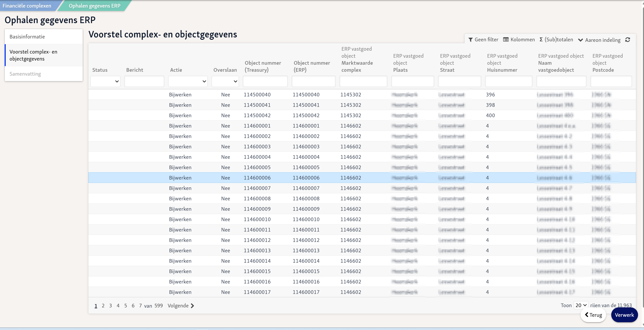This screenshot has height=330, width=644.
Task: Click the filter funnel icon
Action: click(x=470, y=40)
